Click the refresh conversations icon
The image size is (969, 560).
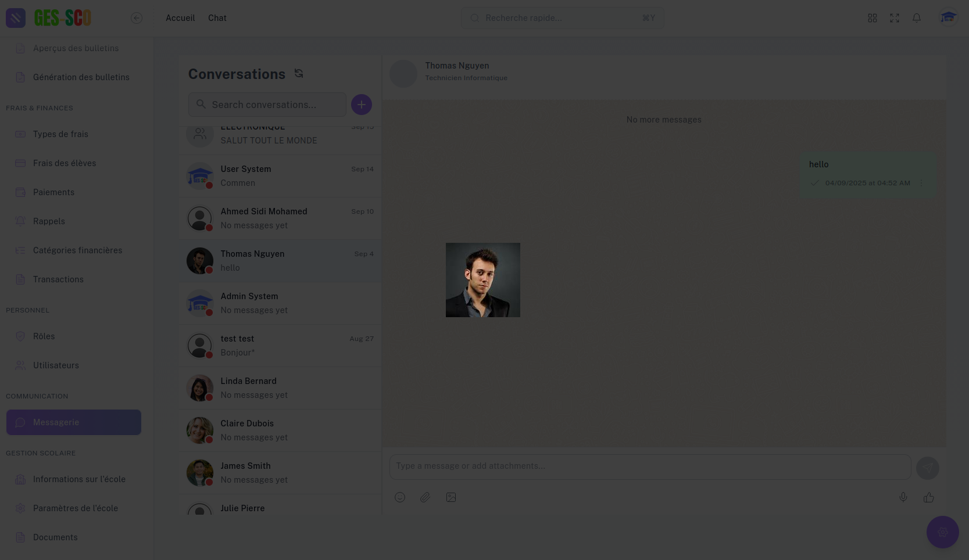coord(299,74)
